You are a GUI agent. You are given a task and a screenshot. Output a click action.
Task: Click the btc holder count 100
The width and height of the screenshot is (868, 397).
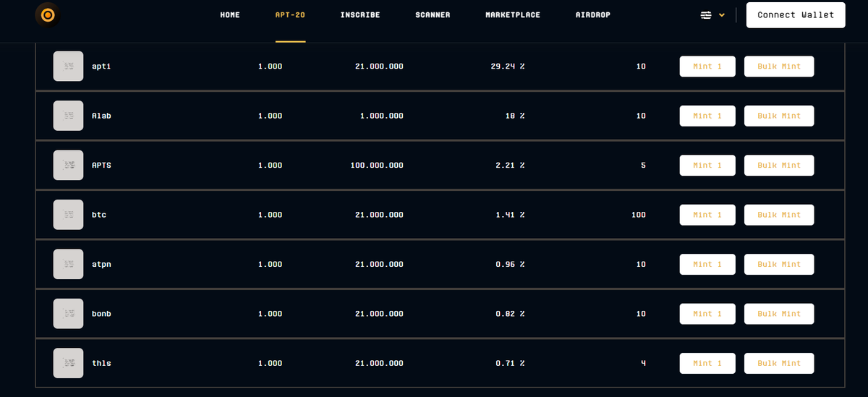[639, 215]
